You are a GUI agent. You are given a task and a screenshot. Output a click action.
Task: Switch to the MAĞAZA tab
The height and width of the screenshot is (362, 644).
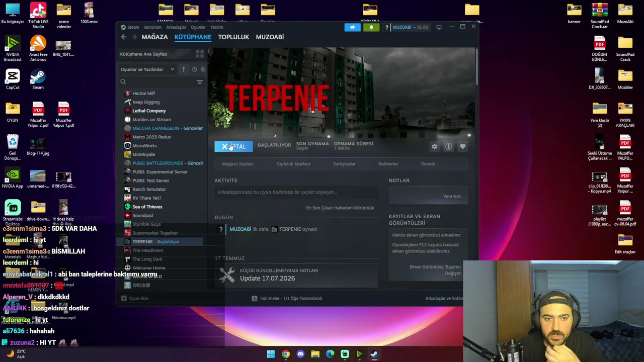(x=154, y=37)
